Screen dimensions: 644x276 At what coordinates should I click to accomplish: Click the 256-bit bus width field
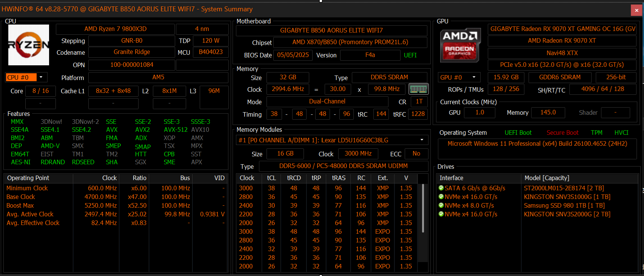point(616,77)
